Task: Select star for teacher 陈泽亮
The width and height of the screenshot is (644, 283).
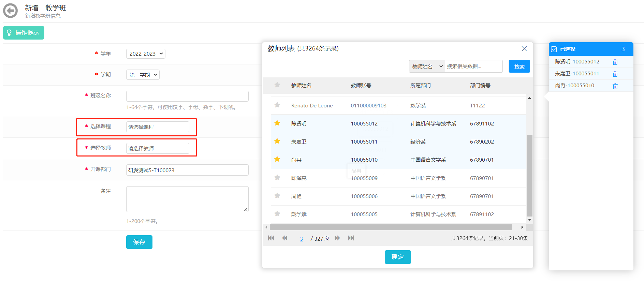Action: (x=277, y=178)
